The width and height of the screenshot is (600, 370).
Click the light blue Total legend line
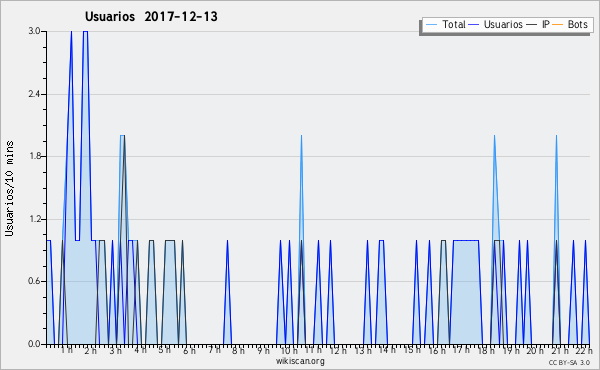pos(431,25)
